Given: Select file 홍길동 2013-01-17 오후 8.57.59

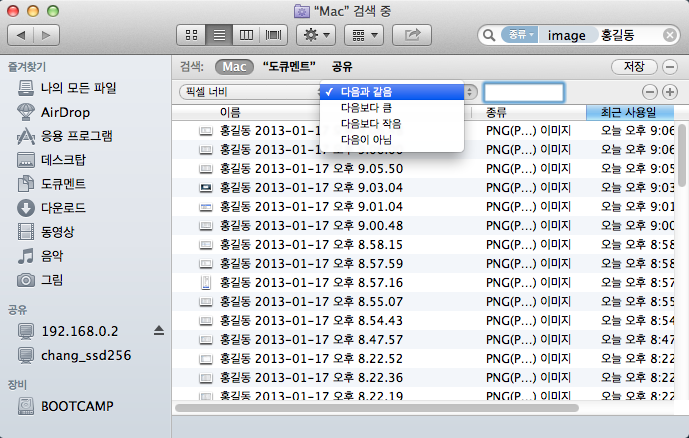Looking at the screenshot, I should coord(311,264).
